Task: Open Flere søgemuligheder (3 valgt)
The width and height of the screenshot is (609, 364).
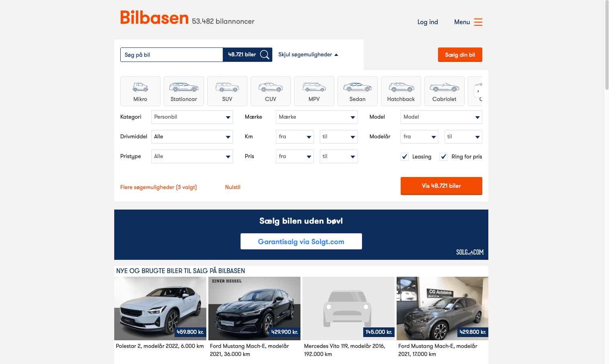Action: (x=158, y=187)
